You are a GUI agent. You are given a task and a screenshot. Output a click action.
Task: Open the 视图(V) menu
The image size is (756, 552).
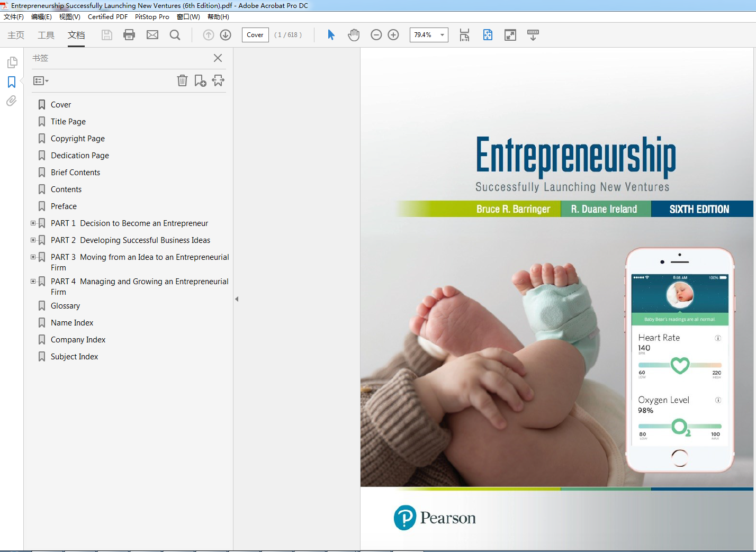(69, 17)
